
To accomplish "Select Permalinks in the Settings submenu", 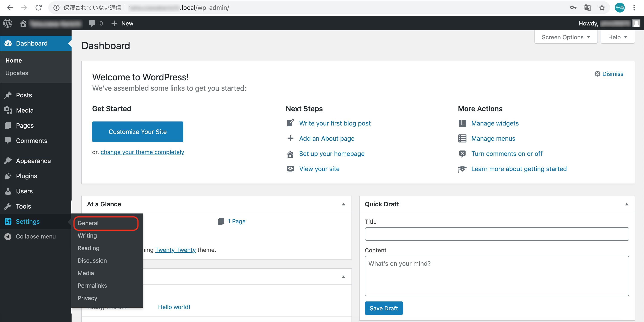I will pyautogui.click(x=92, y=285).
